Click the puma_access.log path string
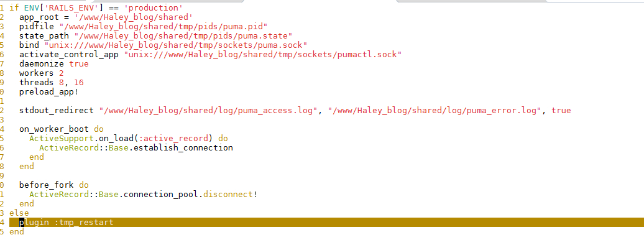The height and width of the screenshot is (240, 644). 208,110
